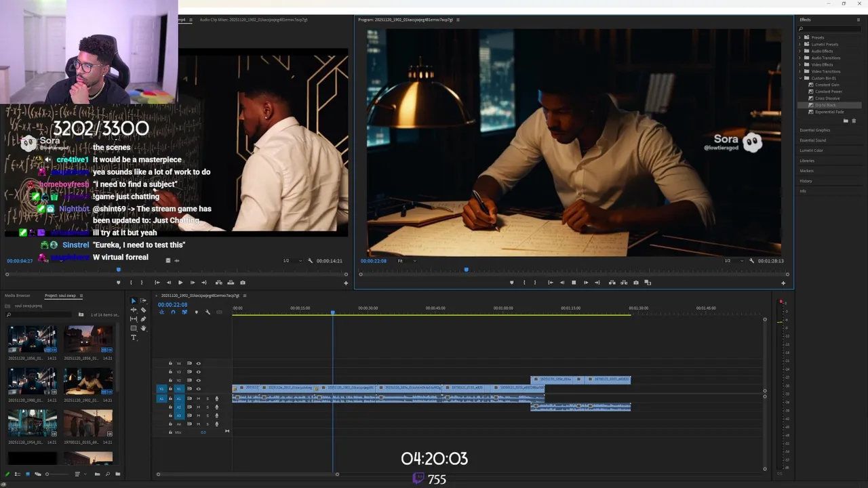Click Lift button in Program Monitor
This screenshot has height=488, width=868.
click(x=612, y=283)
